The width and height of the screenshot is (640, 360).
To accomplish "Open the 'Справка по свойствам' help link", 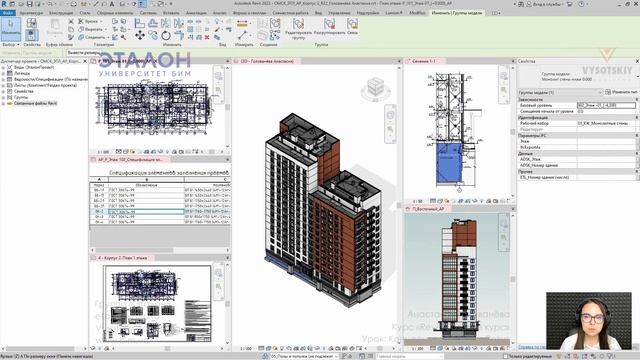I will (x=532, y=347).
